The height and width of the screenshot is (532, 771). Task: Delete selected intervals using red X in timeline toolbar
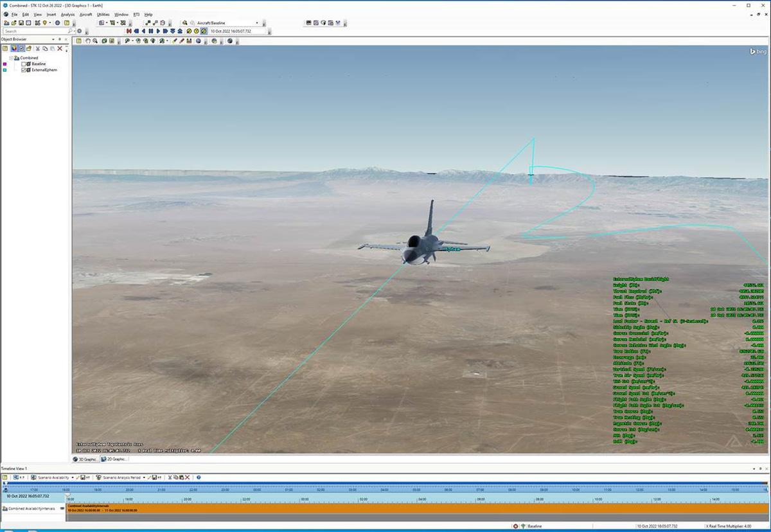187,477
